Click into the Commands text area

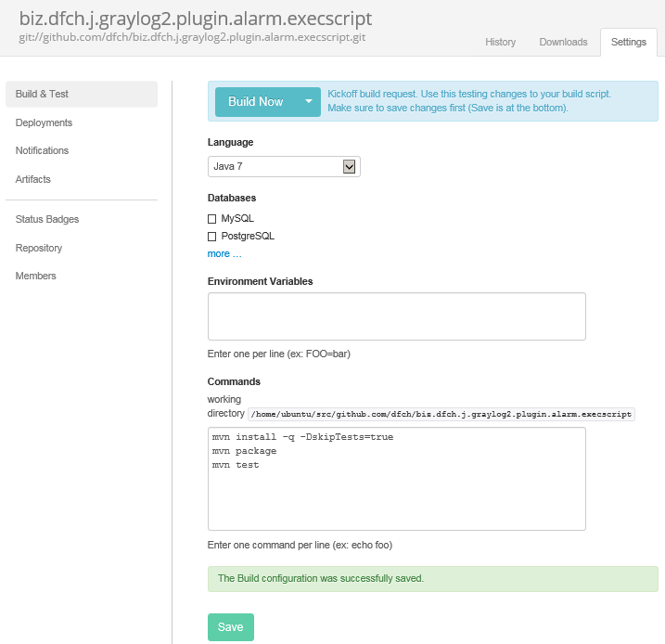(x=396, y=479)
